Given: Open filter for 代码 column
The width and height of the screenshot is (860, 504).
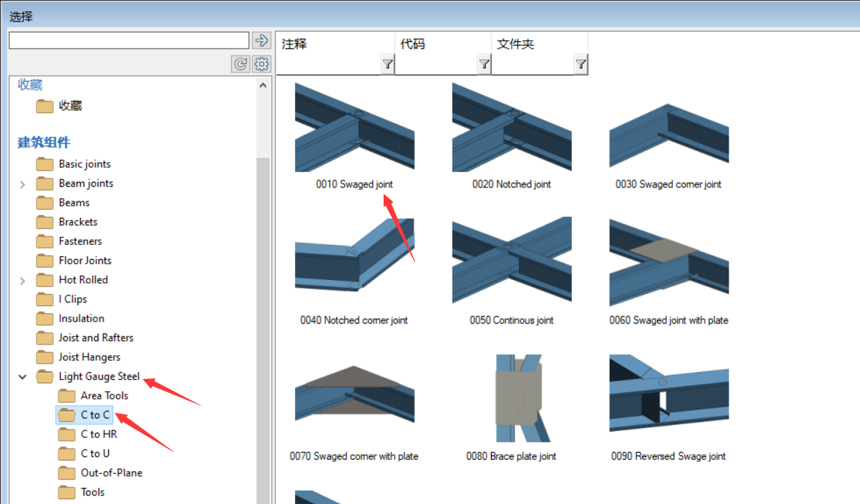Looking at the screenshot, I should tap(484, 65).
